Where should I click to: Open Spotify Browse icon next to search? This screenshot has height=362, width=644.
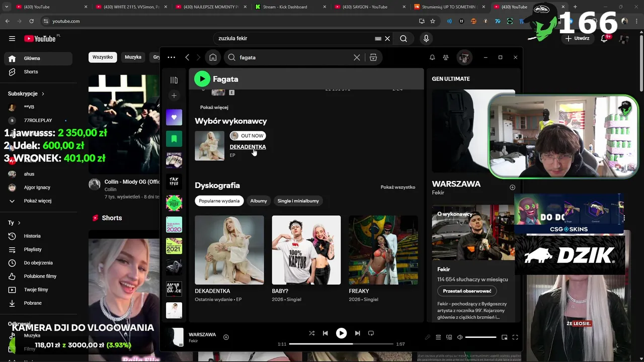[x=373, y=57]
